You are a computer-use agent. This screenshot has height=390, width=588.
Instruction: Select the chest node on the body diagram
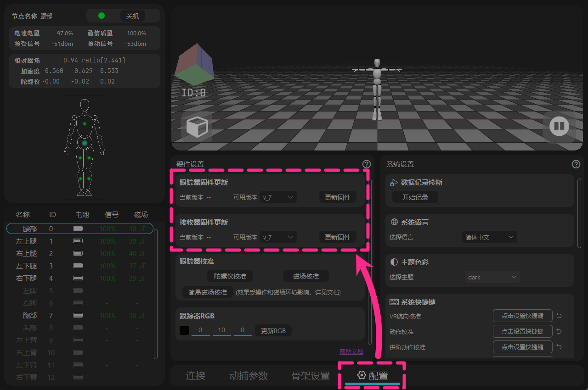(85, 124)
